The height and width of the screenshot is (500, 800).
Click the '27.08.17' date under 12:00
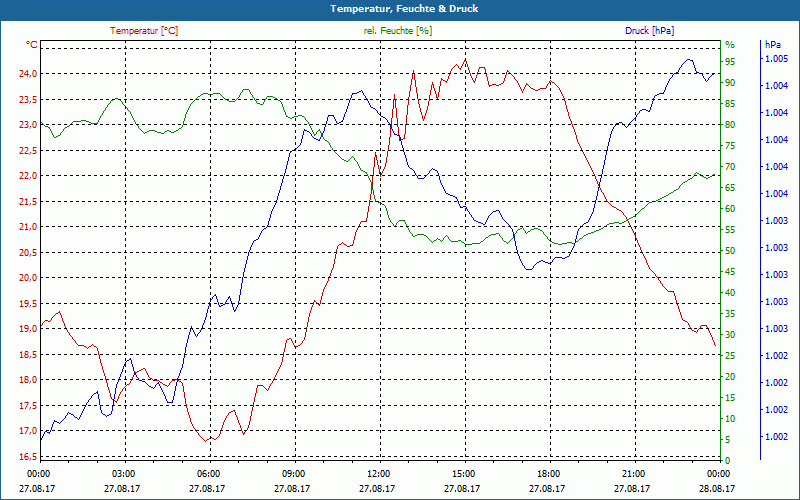[x=377, y=488]
